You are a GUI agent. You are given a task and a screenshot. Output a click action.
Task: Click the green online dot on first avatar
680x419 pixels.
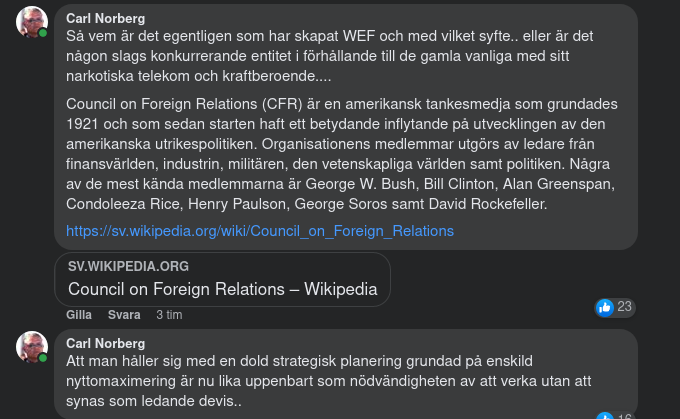(x=43, y=34)
